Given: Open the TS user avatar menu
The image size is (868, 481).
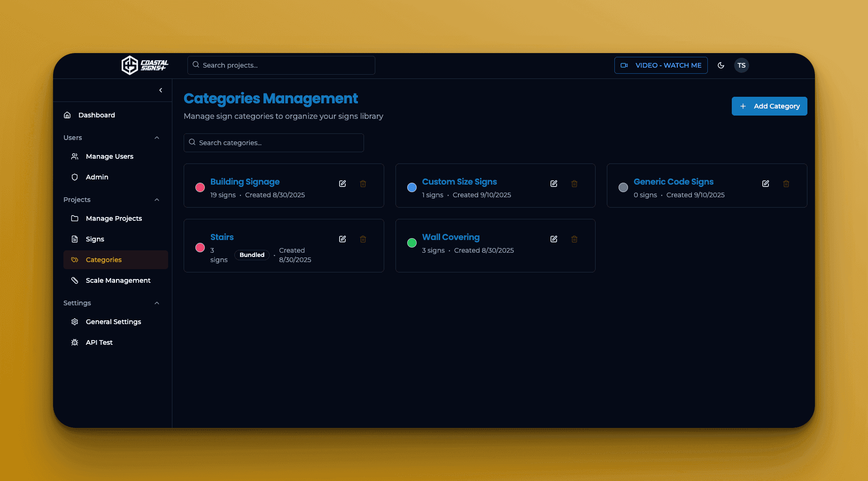Looking at the screenshot, I should [x=742, y=65].
